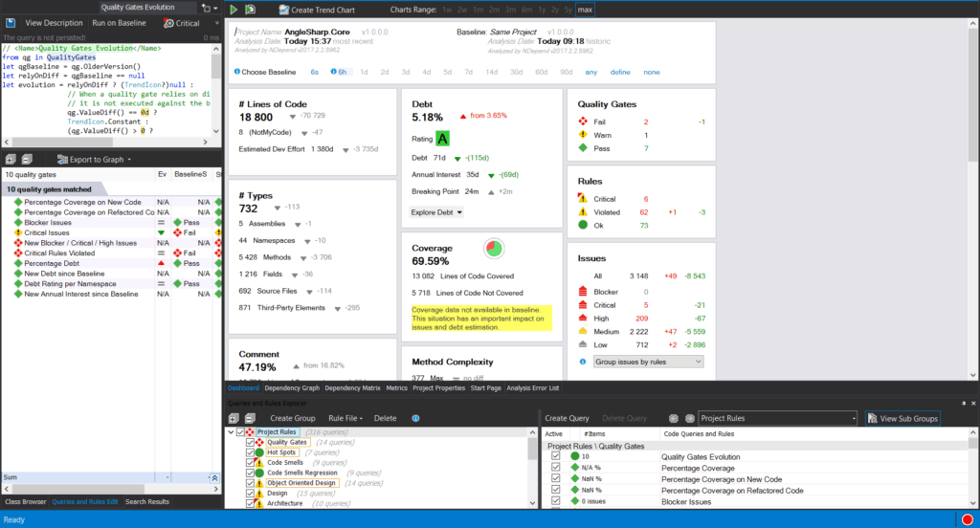Select the Percentage Debt quality gate row
Screen dimensions: 980x528
(x=111, y=263)
